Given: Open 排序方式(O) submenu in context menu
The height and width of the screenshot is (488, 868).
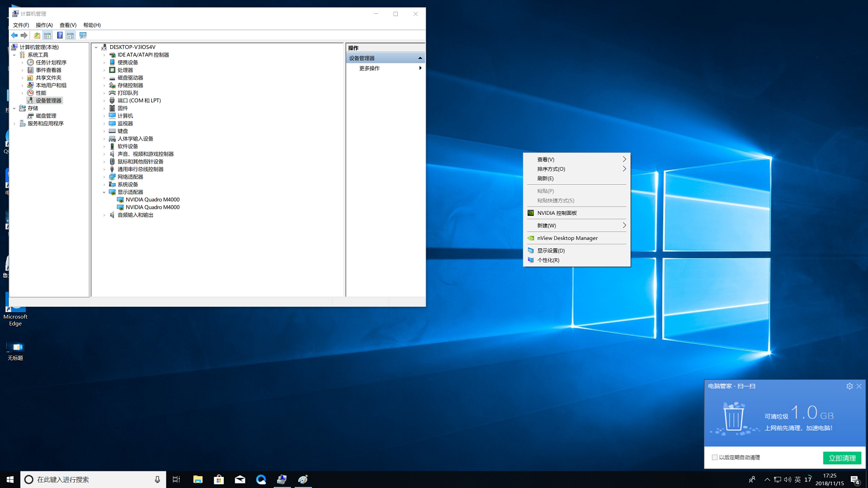Looking at the screenshot, I should [x=576, y=169].
